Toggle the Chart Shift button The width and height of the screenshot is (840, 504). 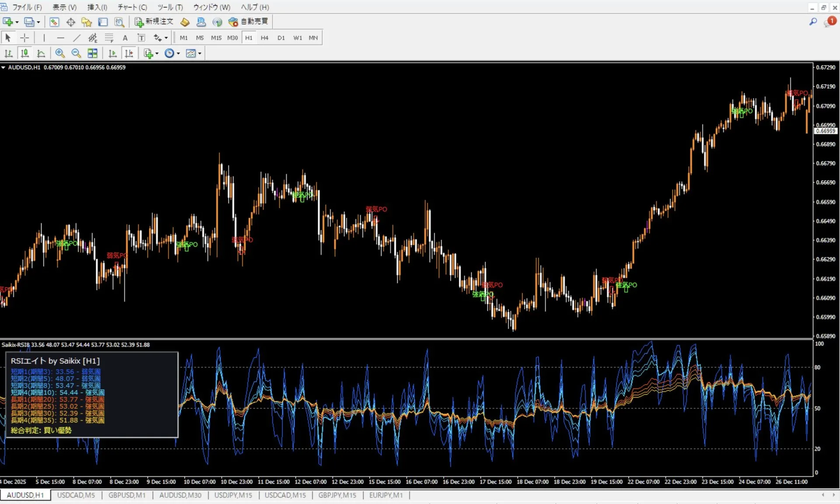pyautogui.click(x=129, y=53)
